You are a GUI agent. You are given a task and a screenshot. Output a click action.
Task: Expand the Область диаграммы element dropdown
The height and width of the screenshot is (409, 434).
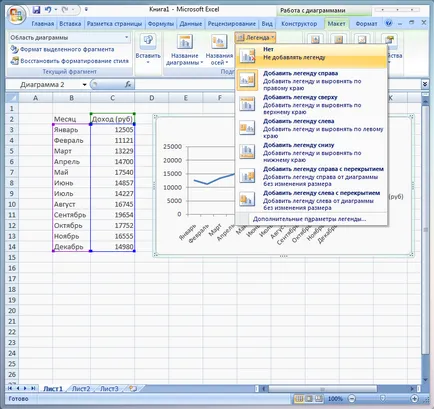point(127,37)
